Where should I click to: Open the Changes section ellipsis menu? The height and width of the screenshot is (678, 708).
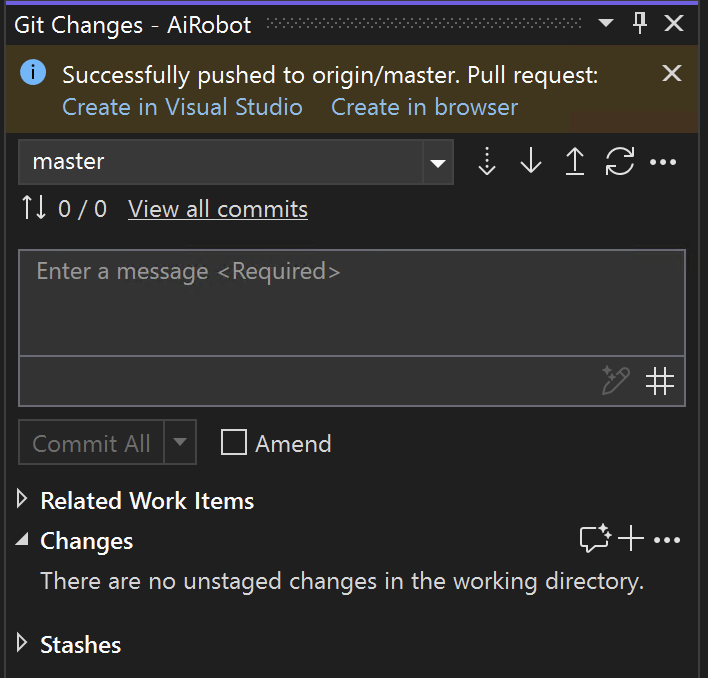[x=667, y=539]
